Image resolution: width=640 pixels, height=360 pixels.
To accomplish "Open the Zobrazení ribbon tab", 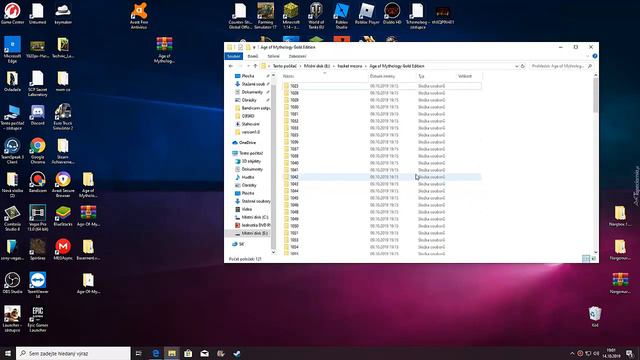I will click(297, 56).
